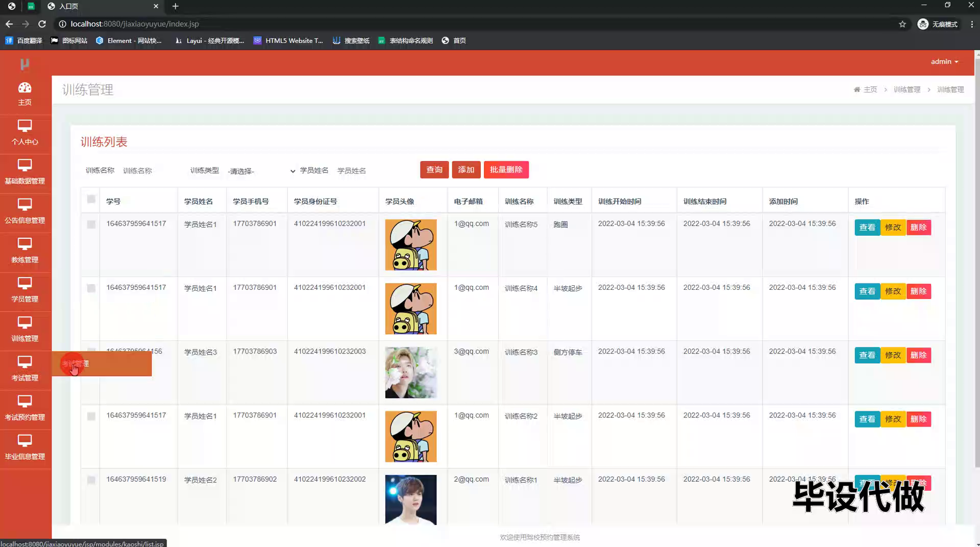Delete the 训练名称5 record
The width and height of the screenshot is (980, 547).
coord(919,227)
